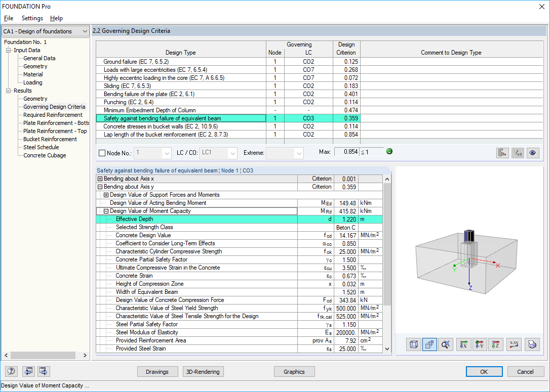This screenshot has height=392, width=550.
Task: Open the Help menu
Action: point(56,18)
